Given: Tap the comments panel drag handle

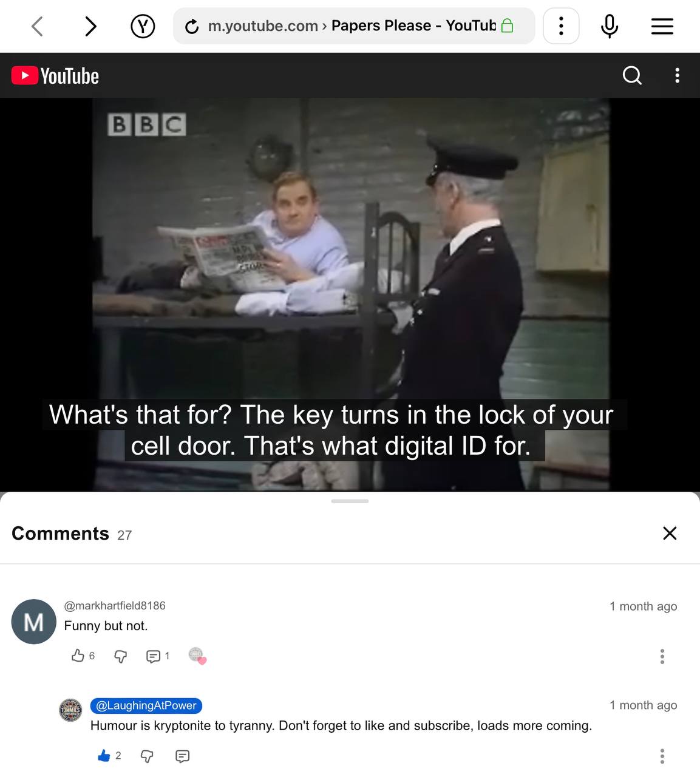Looking at the screenshot, I should pos(350,501).
